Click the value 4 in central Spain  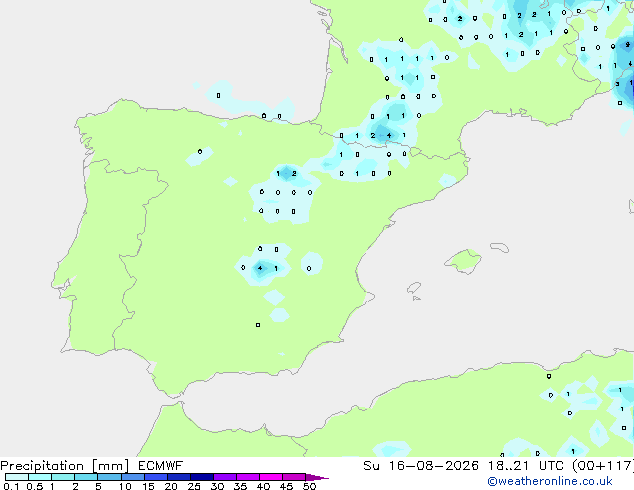coord(260,268)
